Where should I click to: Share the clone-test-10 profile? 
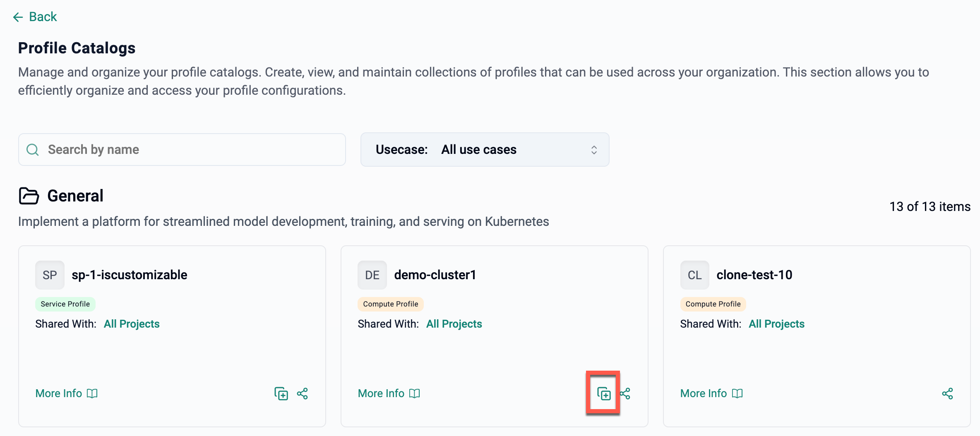(x=947, y=393)
